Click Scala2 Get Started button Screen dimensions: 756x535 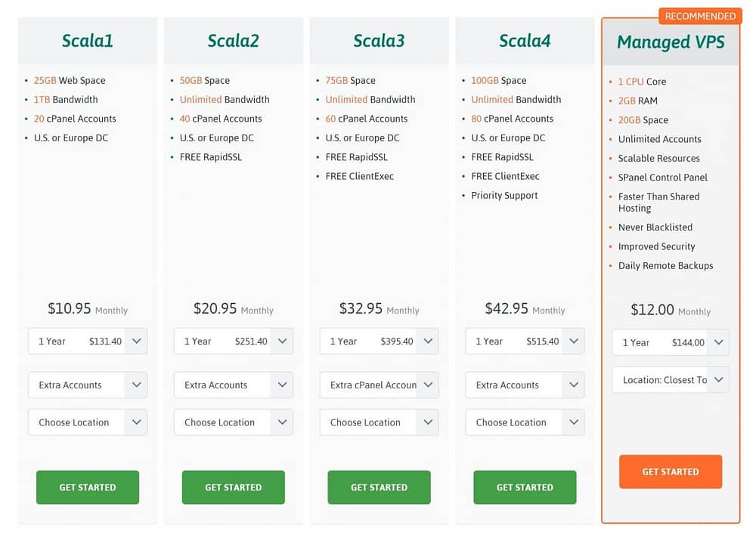234,487
